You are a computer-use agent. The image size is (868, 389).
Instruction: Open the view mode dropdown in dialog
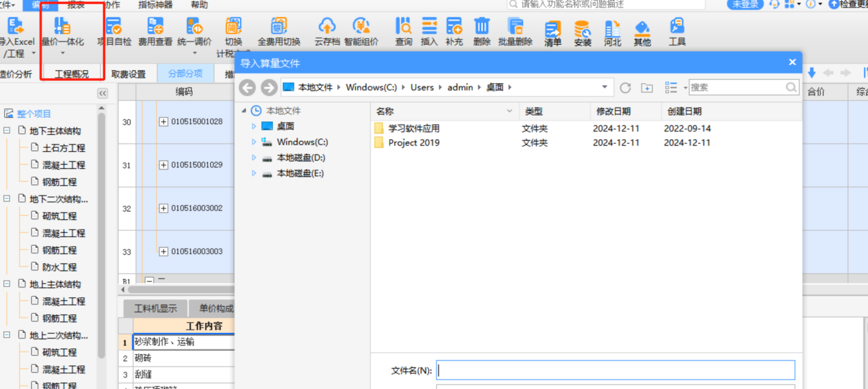pyautogui.click(x=685, y=88)
